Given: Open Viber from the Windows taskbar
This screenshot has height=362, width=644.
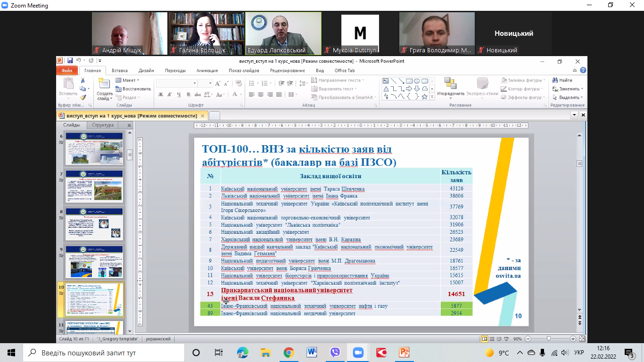Looking at the screenshot, I should point(335,353).
